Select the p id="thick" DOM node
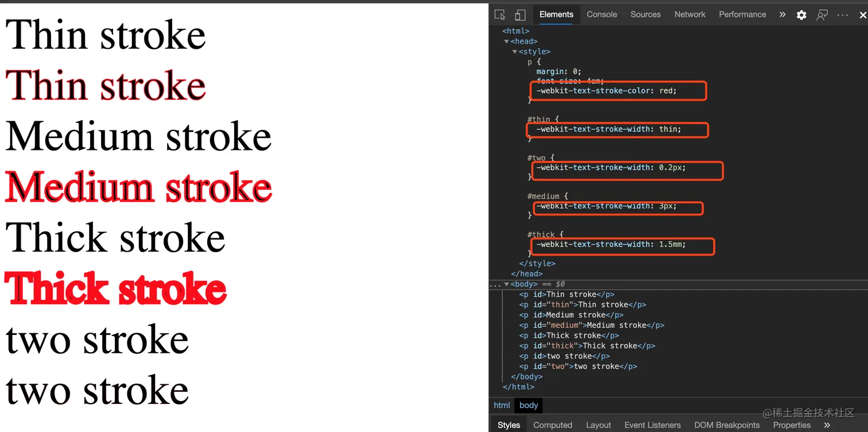Viewport: 868px width, 432px height. click(x=587, y=346)
